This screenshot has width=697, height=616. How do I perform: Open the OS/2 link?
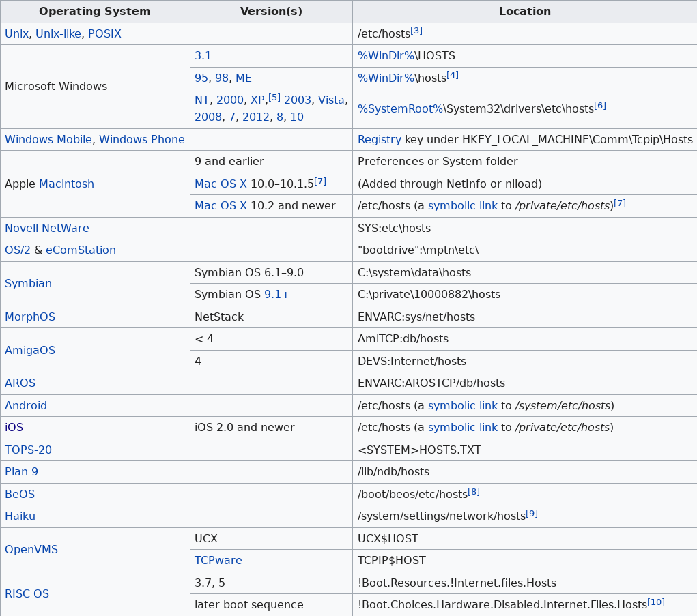[18, 250]
